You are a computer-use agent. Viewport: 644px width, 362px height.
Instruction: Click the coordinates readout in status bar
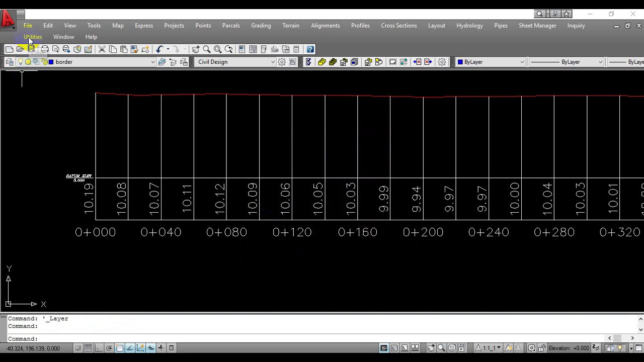click(33, 348)
